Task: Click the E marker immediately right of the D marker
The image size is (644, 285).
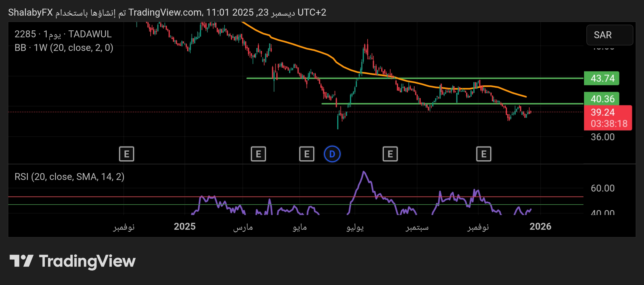Action: coord(390,154)
